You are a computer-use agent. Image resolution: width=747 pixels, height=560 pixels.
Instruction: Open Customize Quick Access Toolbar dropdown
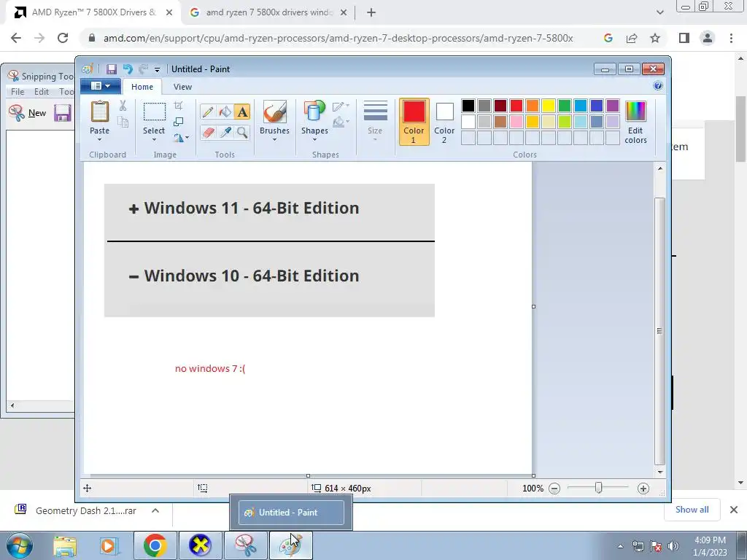(x=157, y=70)
